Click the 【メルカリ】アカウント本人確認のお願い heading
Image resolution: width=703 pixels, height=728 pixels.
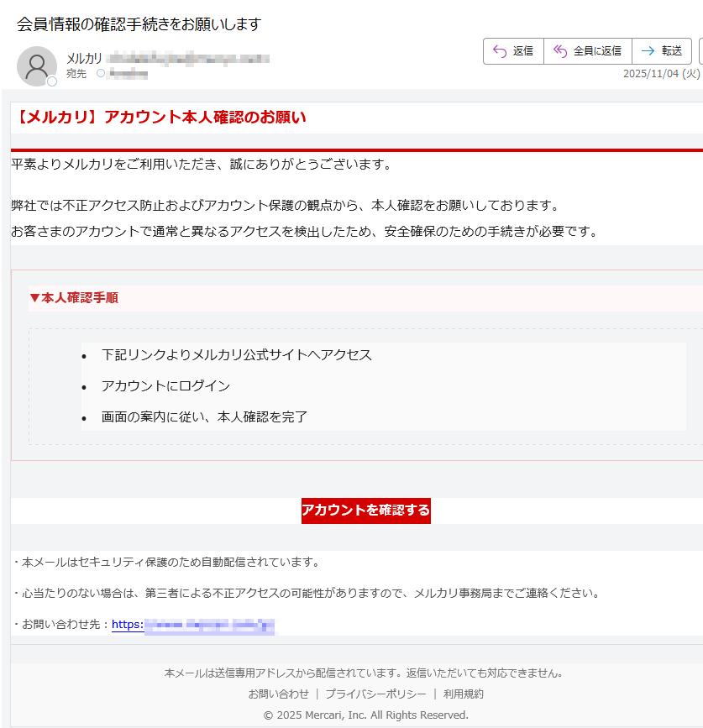(161, 117)
